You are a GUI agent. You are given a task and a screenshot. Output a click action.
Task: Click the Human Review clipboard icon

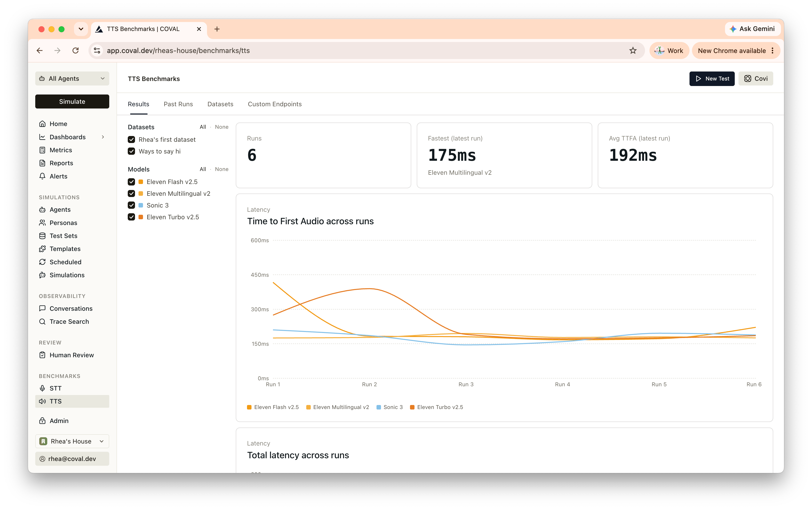[x=42, y=355]
